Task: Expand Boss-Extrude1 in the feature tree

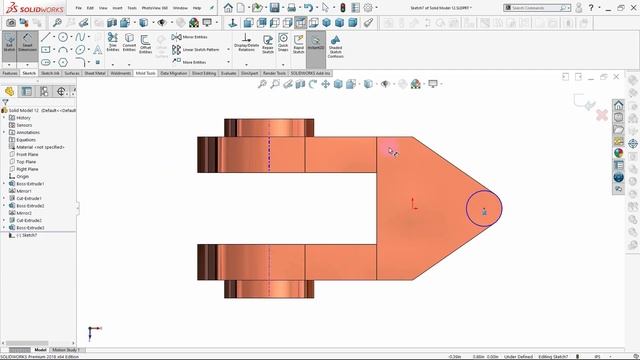Action: [x=4, y=184]
